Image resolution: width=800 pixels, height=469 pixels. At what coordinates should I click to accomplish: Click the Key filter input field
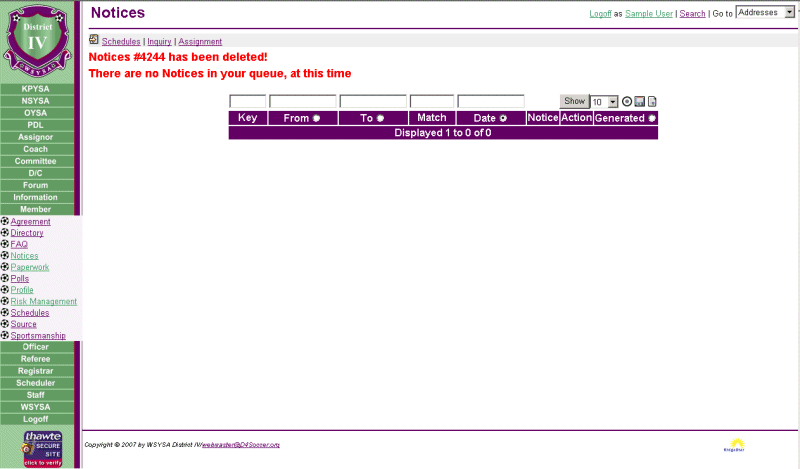point(247,102)
